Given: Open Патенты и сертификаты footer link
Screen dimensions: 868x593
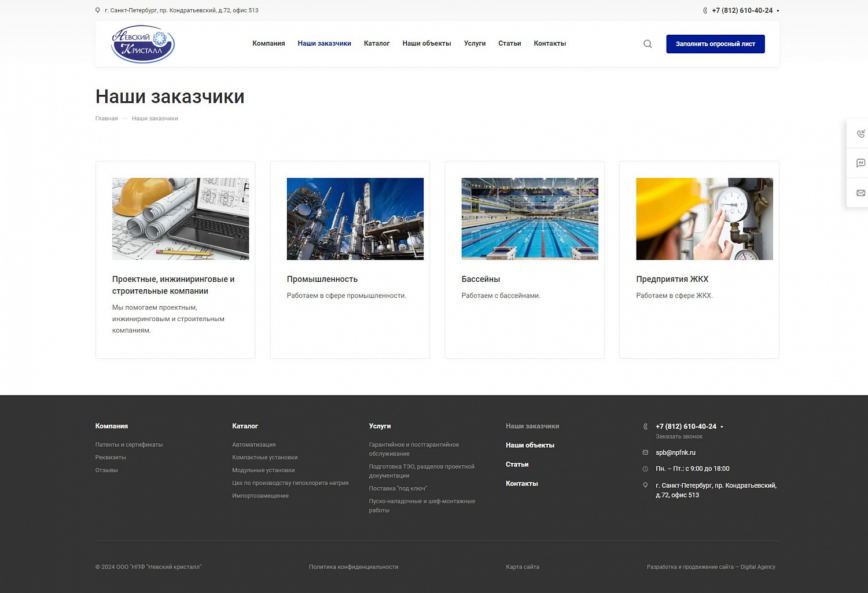Looking at the screenshot, I should (x=129, y=445).
